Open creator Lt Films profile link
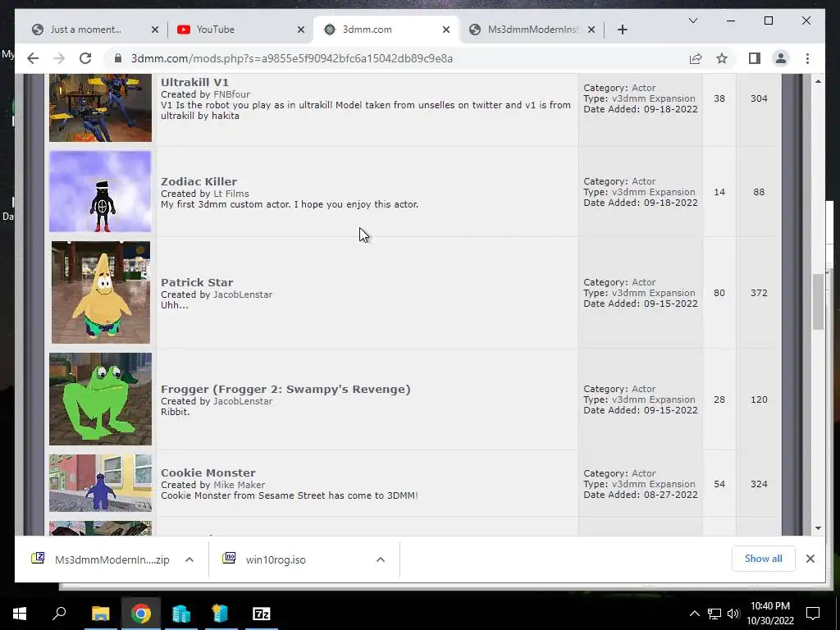This screenshot has width=840, height=630. [x=231, y=194]
